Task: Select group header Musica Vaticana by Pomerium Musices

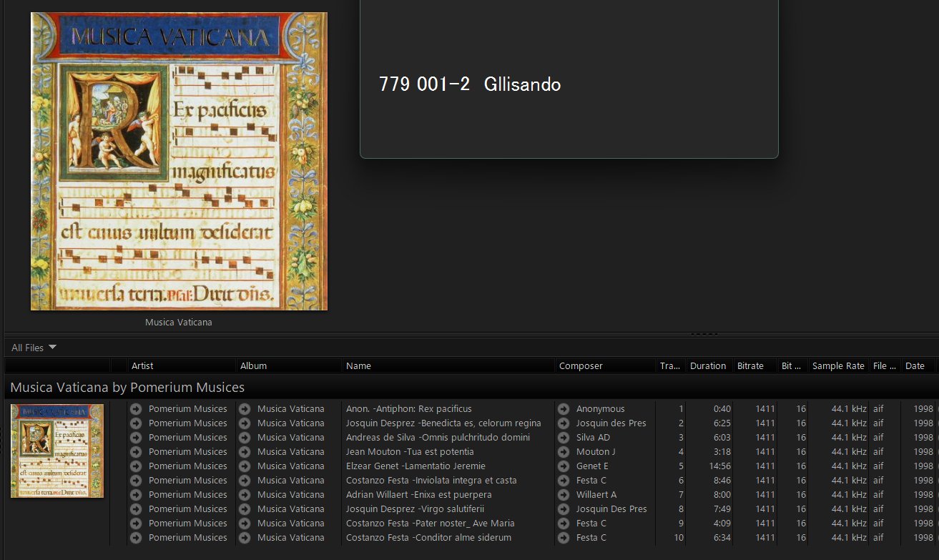Action: [x=127, y=388]
